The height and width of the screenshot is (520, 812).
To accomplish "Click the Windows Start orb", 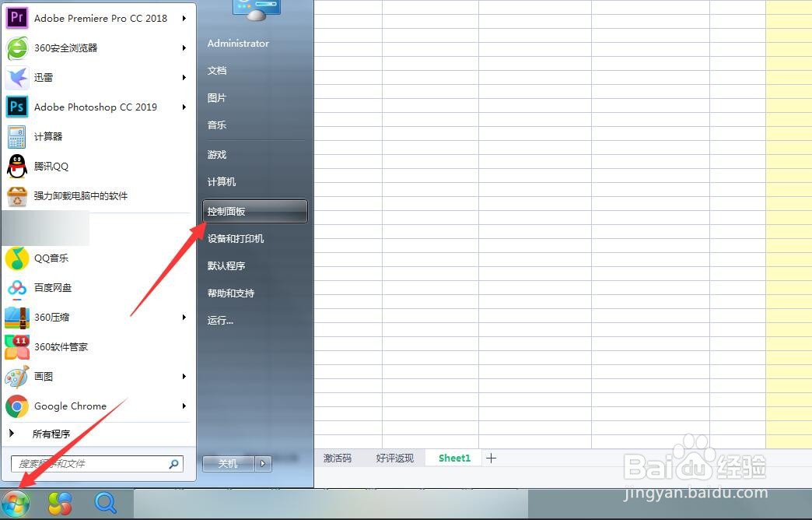I will coord(16,504).
